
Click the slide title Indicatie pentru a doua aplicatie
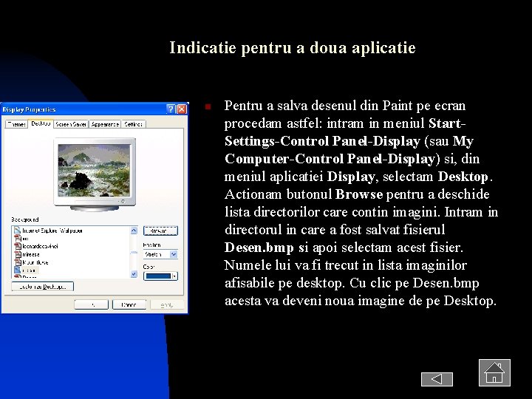[x=293, y=47]
